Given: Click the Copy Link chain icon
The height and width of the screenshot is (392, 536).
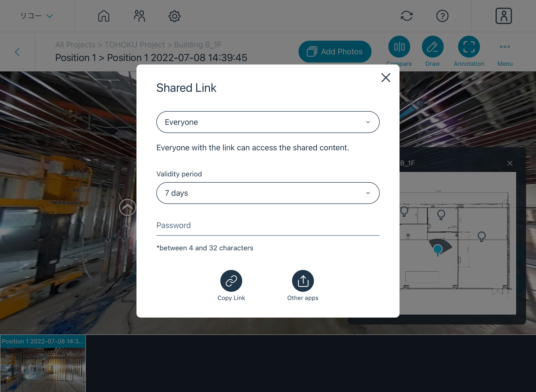Looking at the screenshot, I should click(x=231, y=281).
